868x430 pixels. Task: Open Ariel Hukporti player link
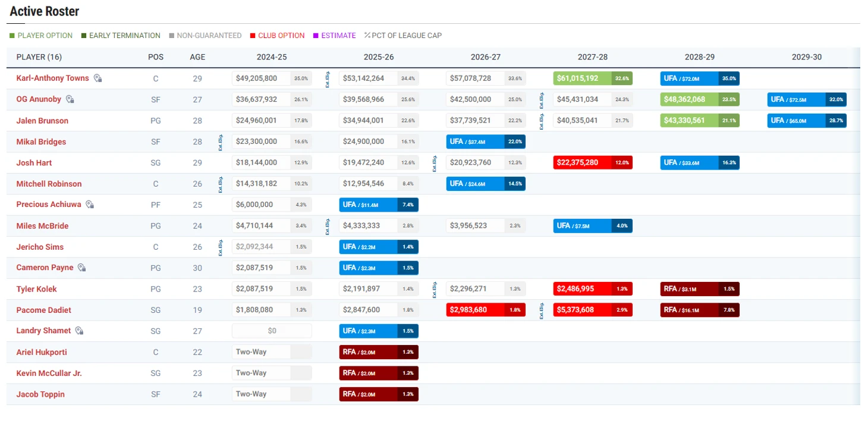pyautogui.click(x=42, y=352)
